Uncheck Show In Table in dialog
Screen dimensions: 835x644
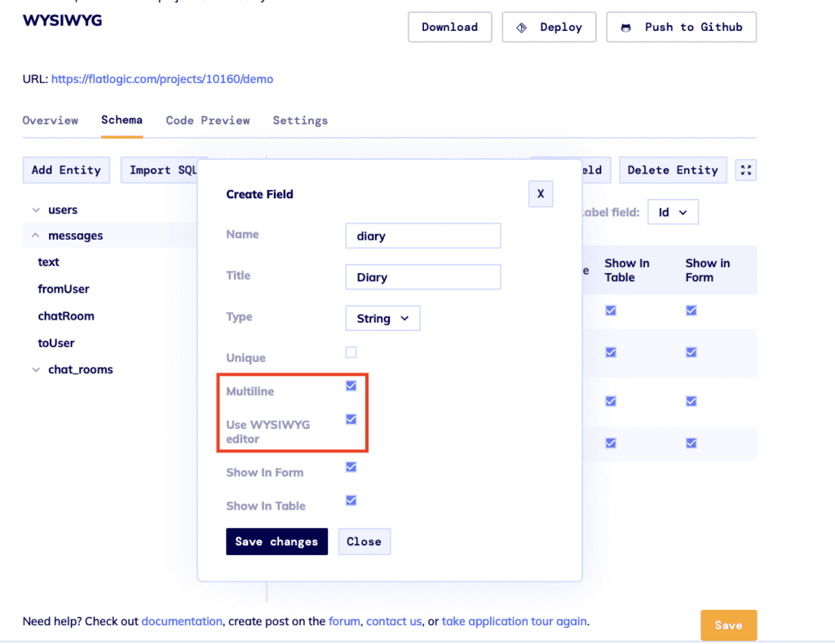[x=351, y=501]
